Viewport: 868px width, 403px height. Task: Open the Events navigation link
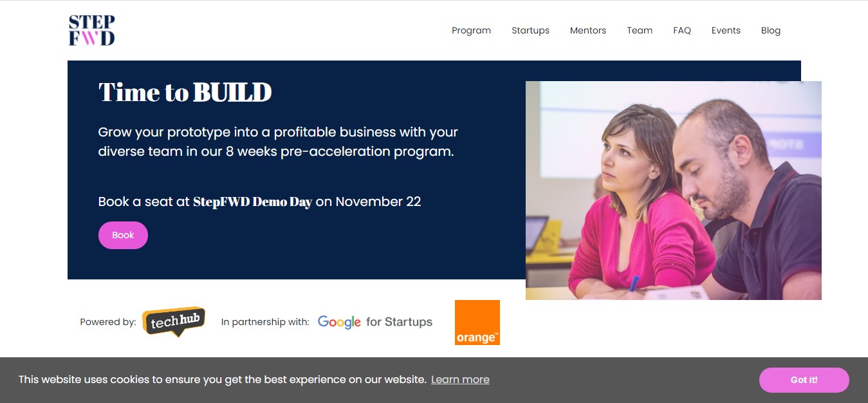726,30
